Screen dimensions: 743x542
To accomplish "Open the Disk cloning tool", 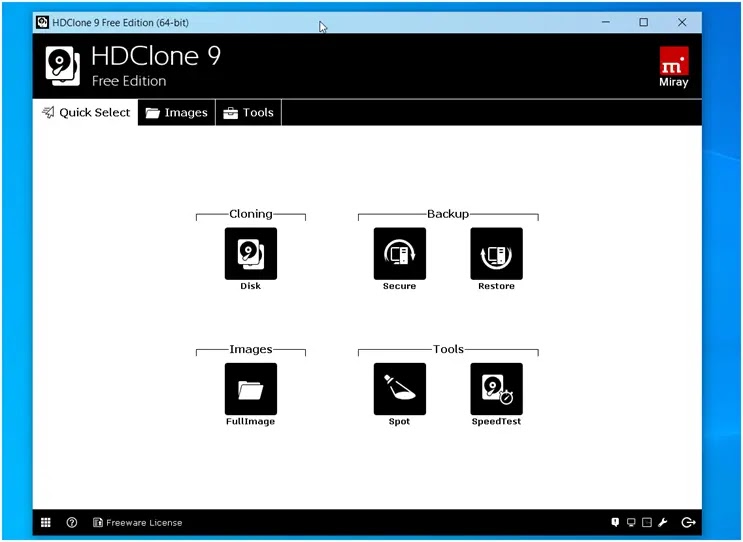I will 251,253.
